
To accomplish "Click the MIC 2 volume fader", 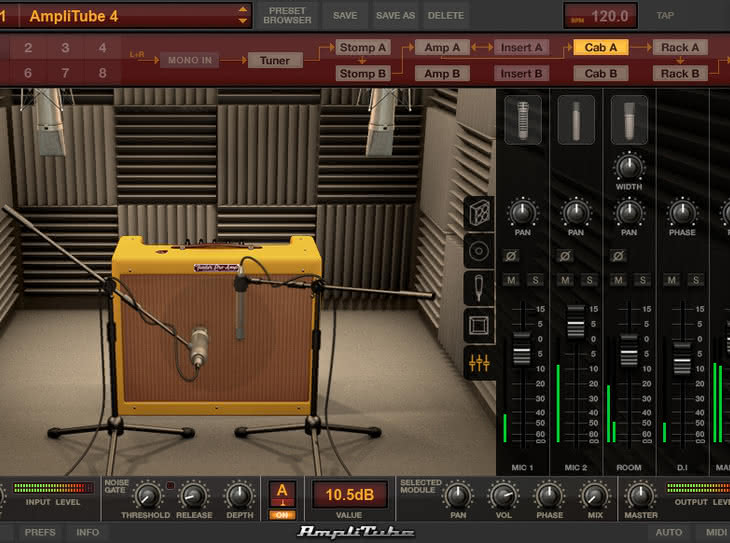I will 575,322.
